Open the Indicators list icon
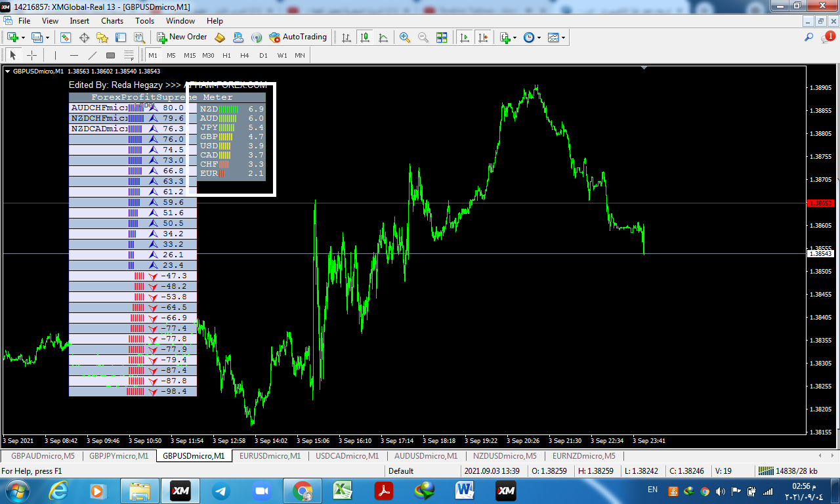840x504 pixels. click(505, 37)
